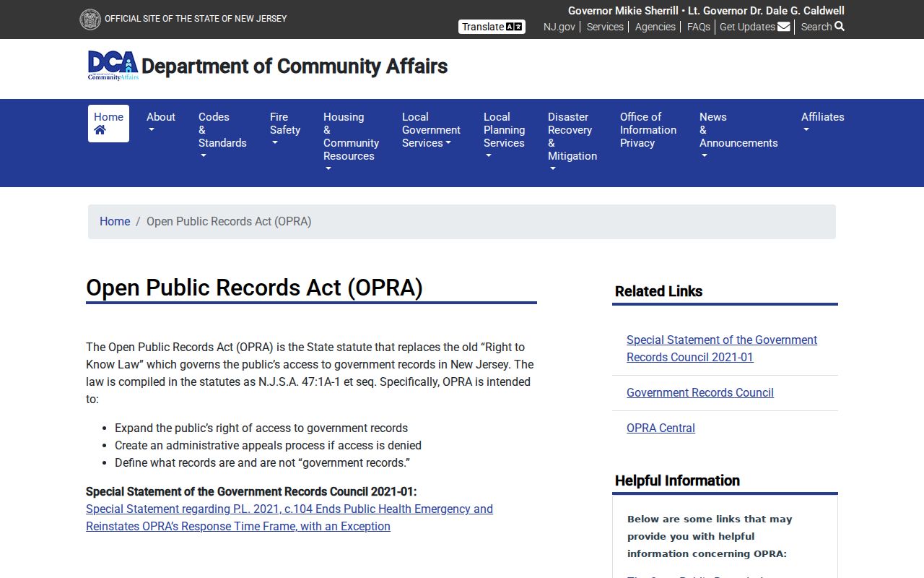Open the FAQs link in top bar
Screen dimensions: 924x578
click(699, 27)
